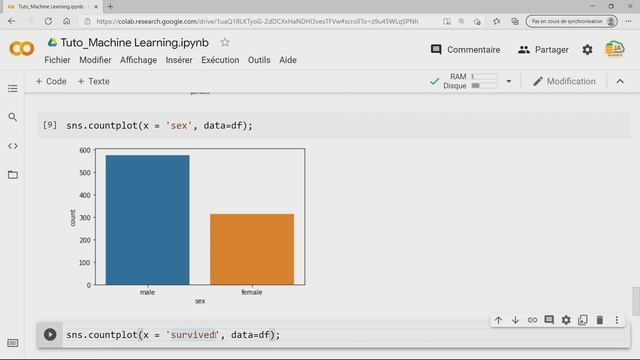This screenshot has height=360, width=640.
Task: Open browser zoom icon in address bar
Action: click(461, 21)
